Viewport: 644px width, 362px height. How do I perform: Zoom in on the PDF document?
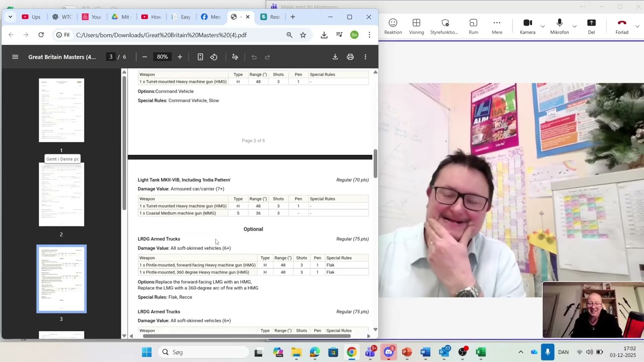coord(180,57)
